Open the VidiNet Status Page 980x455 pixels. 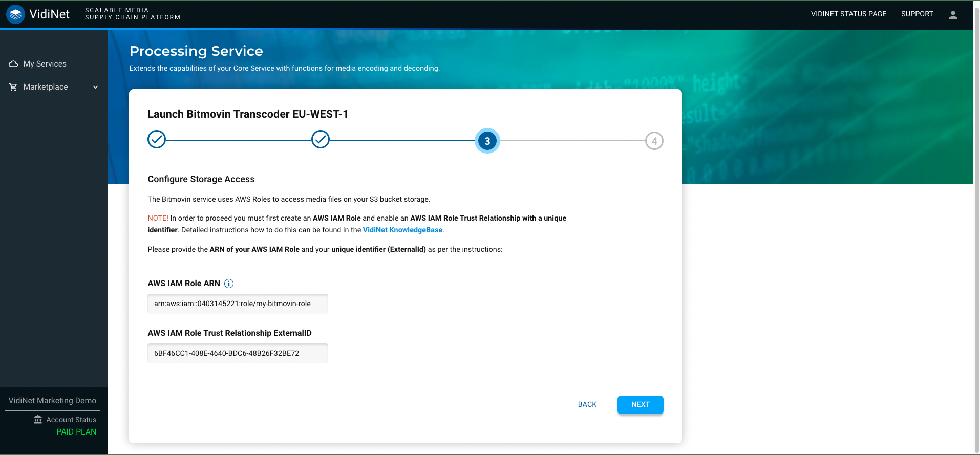848,14
